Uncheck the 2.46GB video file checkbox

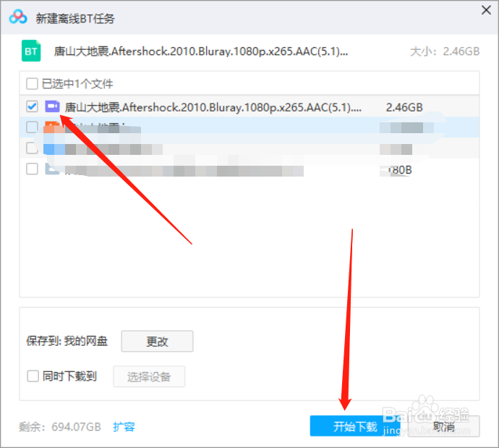click(x=32, y=106)
